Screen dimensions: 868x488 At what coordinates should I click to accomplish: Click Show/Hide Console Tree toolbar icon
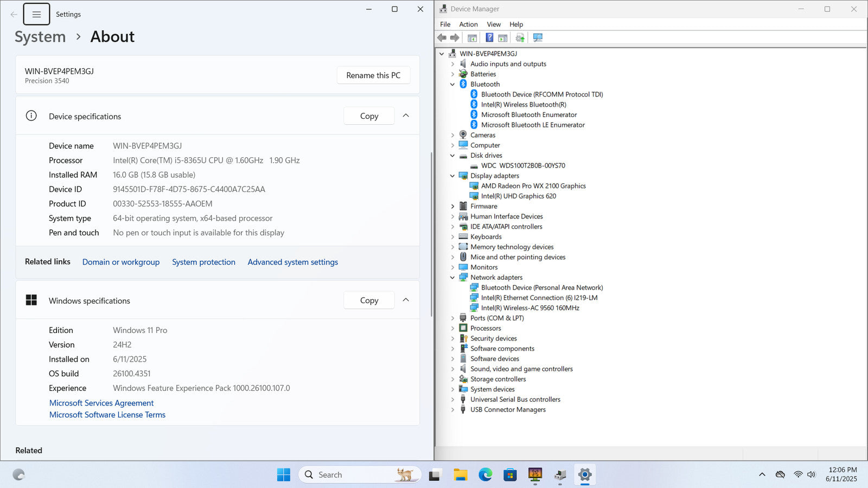[x=472, y=37]
